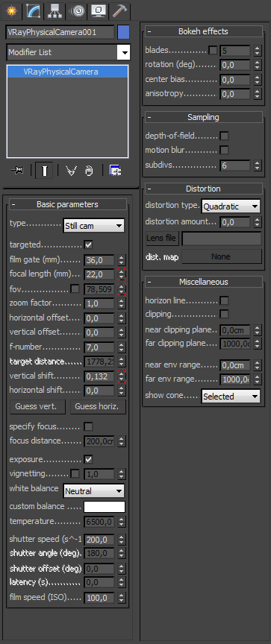This screenshot has height=644, width=271.
Task: Click the distortion amount spinner arrows
Action: [258, 222]
